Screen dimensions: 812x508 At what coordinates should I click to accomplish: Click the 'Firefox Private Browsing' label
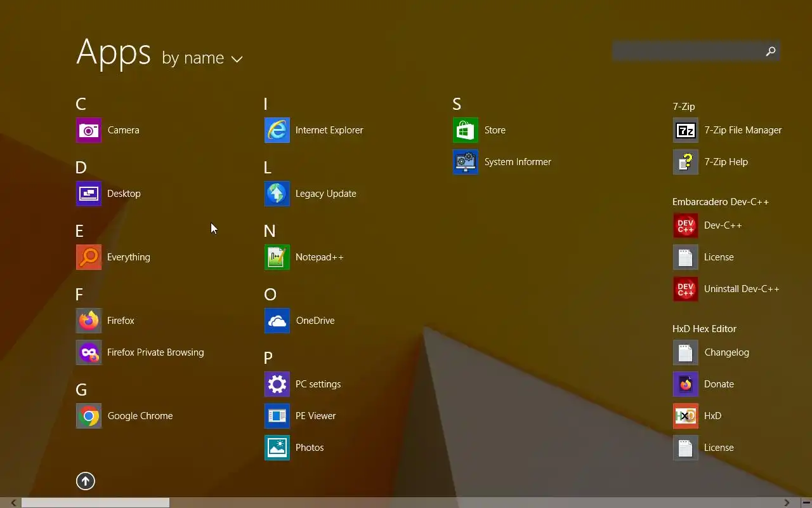point(155,352)
